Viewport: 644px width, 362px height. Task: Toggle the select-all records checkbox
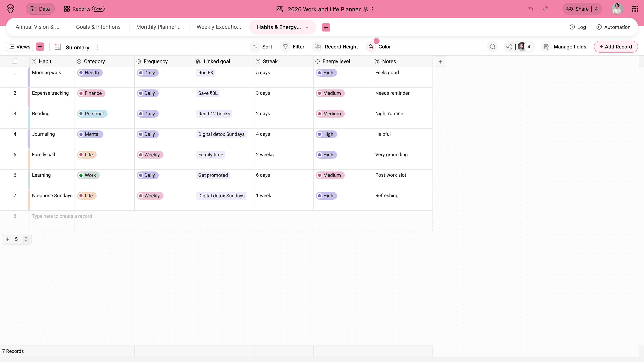[15, 61]
